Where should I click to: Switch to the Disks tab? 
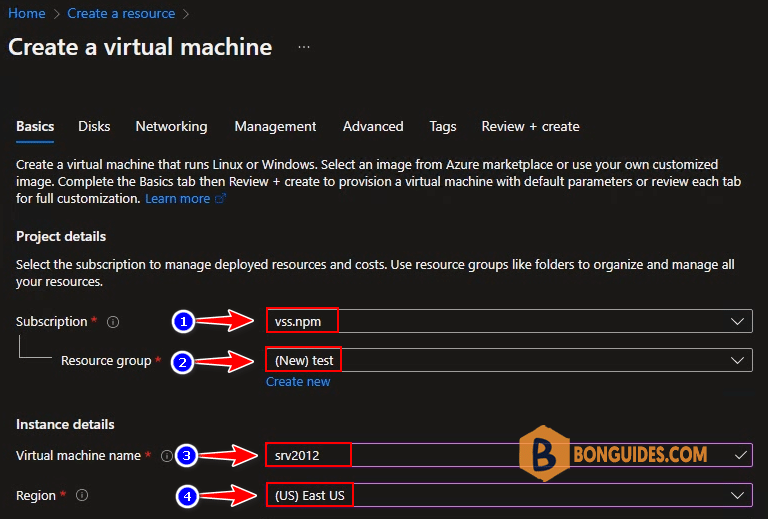94,126
